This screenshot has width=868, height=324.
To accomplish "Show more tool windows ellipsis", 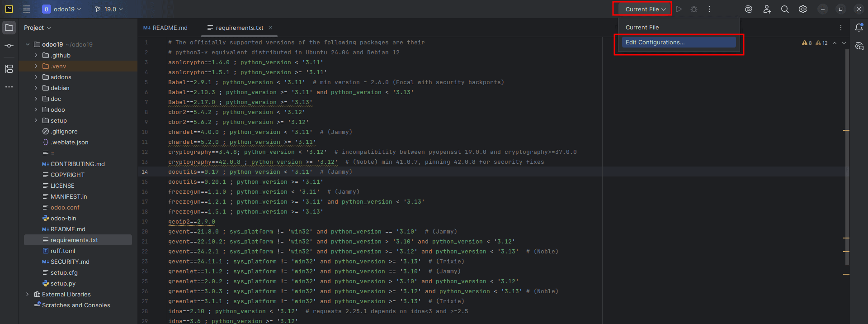I will click(9, 87).
